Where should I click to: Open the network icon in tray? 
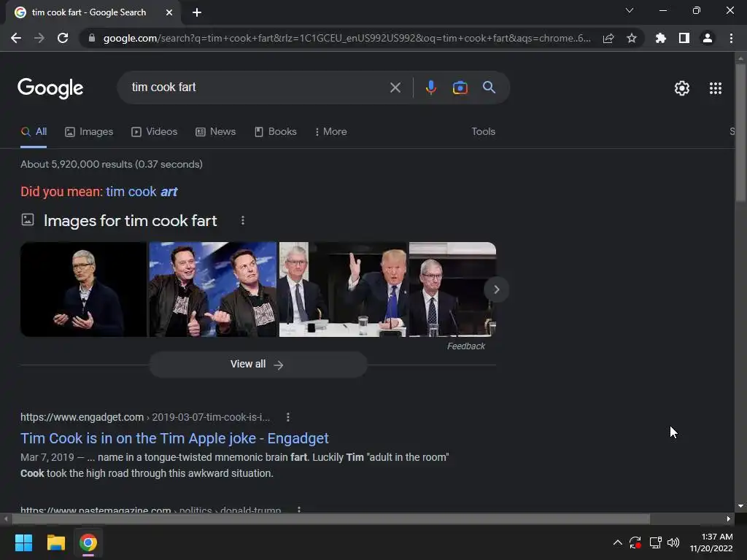656,542
